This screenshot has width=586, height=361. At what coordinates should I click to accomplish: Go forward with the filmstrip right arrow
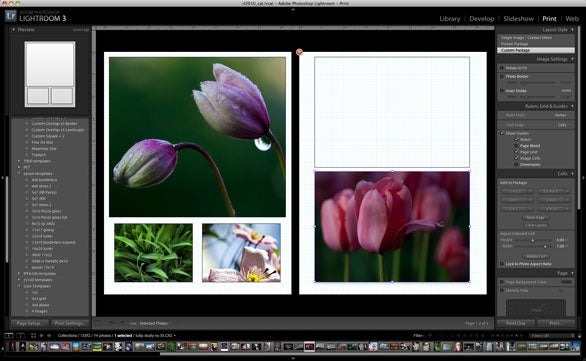click(x=49, y=336)
